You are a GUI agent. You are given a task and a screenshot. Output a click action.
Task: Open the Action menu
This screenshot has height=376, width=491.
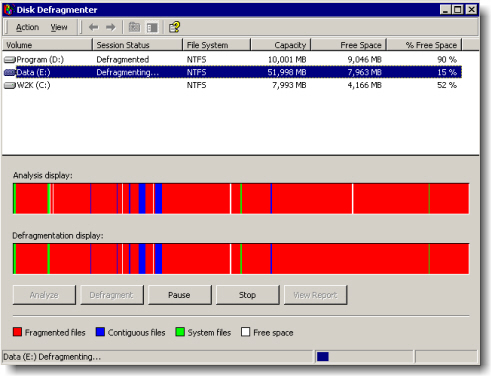27,27
